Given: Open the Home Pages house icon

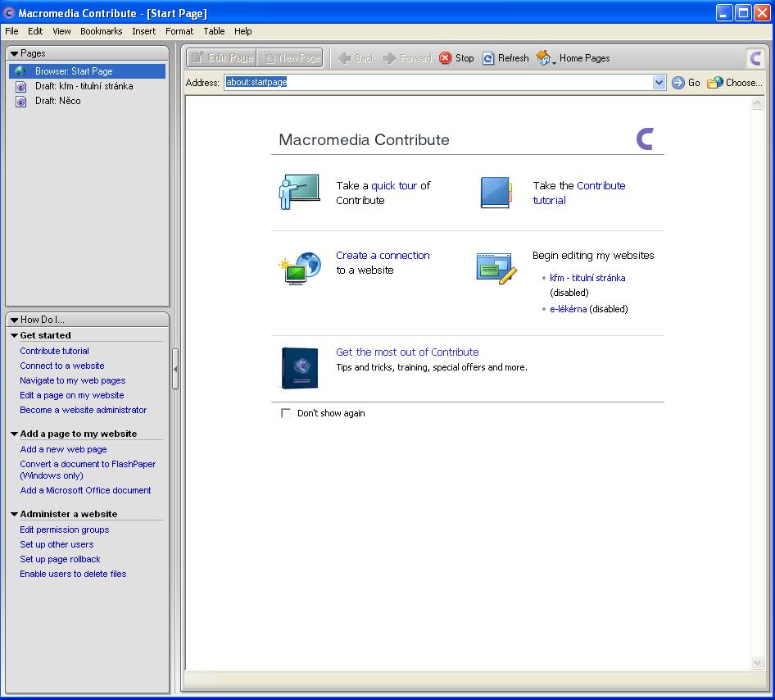Looking at the screenshot, I should click(544, 58).
